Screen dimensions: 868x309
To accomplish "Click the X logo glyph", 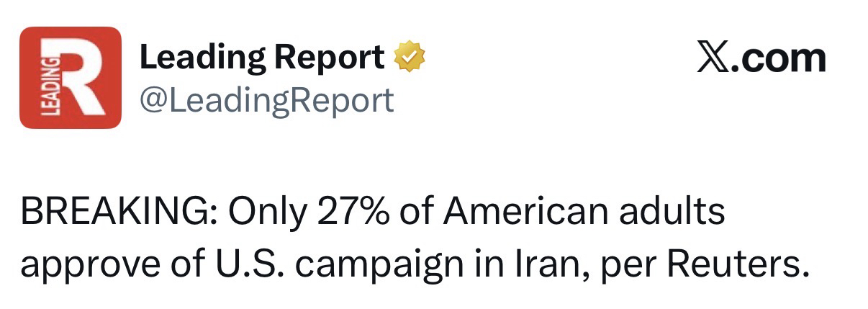I will pos(714,58).
